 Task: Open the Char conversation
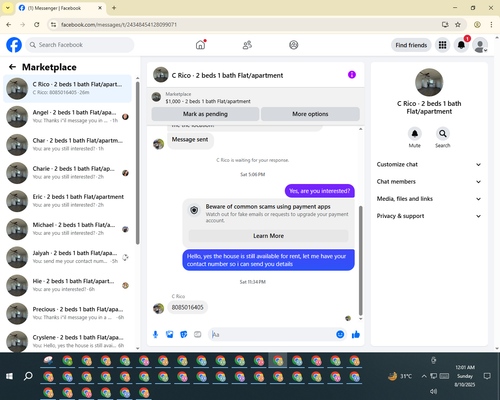(x=67, y=145)
